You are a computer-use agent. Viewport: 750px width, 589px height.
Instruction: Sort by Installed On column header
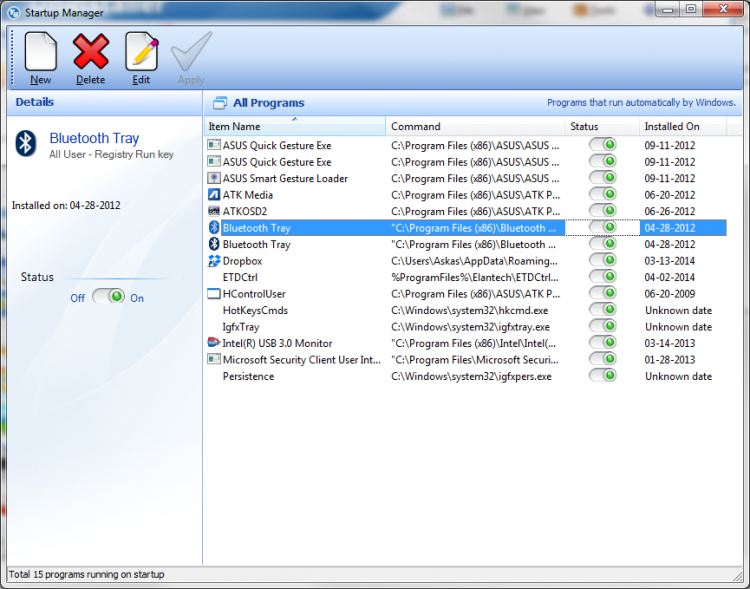683,126
